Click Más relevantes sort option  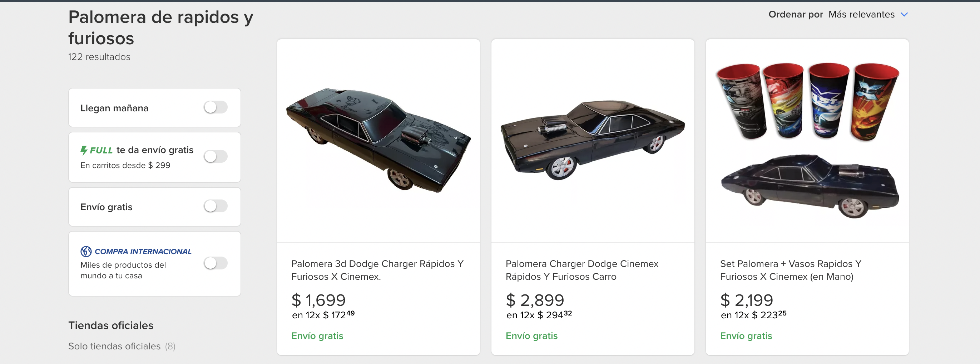(x=861, y=14)
